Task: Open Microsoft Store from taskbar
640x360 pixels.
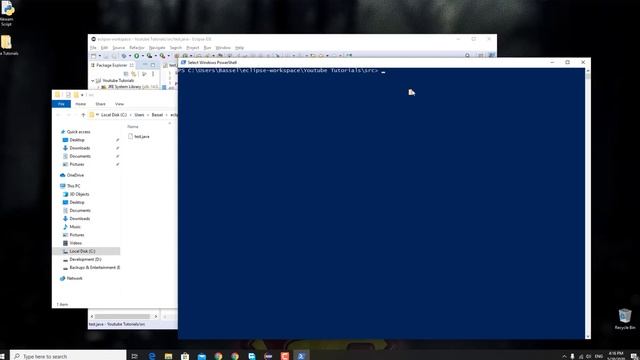Action: [x=185, y=356]
